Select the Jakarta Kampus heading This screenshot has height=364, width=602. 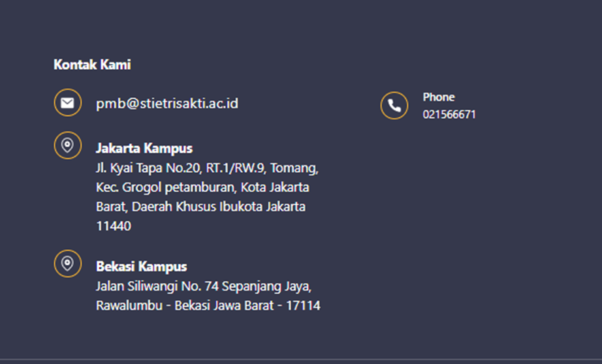point(144,148)
